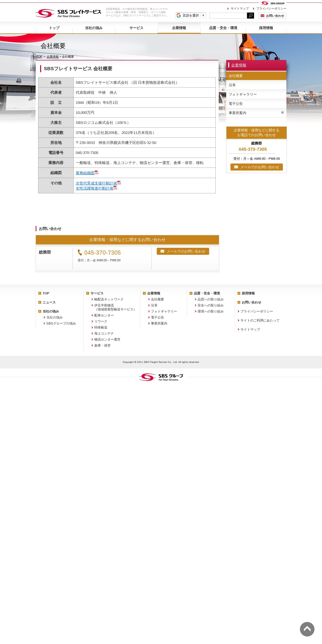322x644 pixels.
Task: Select the トップ navigation tab
Action: click(54, 28)
